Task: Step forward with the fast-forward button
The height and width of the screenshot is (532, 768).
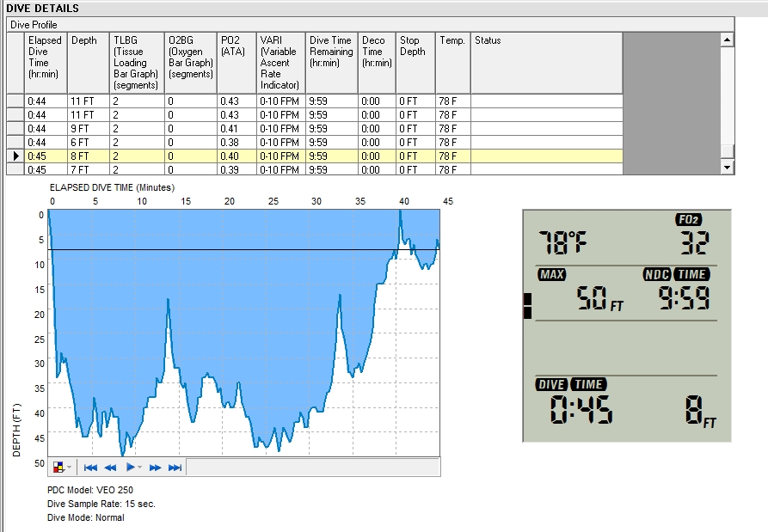Action: (x=156, y=468)
